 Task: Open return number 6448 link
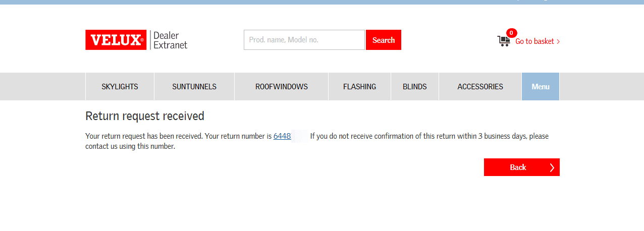282,136
